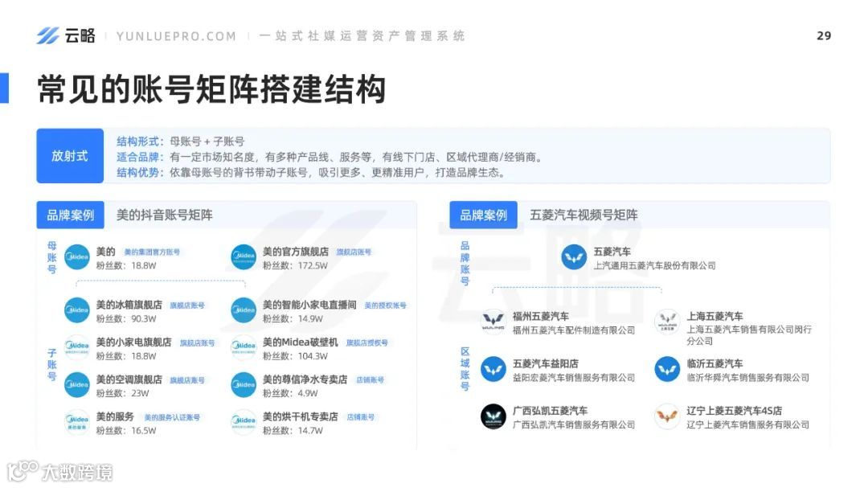This screenshot has width=868, height=488.
Task: Select the orange 辽宁上菱五菱汽车4S店 logo
Action: click(667, 416)
